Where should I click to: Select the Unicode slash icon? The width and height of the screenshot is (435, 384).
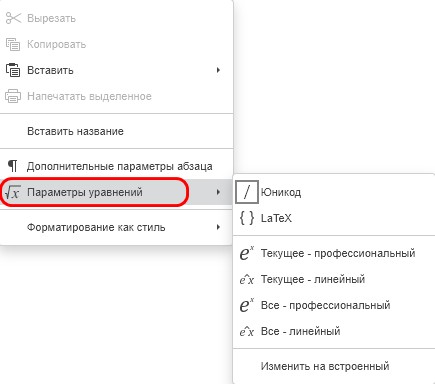(x=247, y=192)
